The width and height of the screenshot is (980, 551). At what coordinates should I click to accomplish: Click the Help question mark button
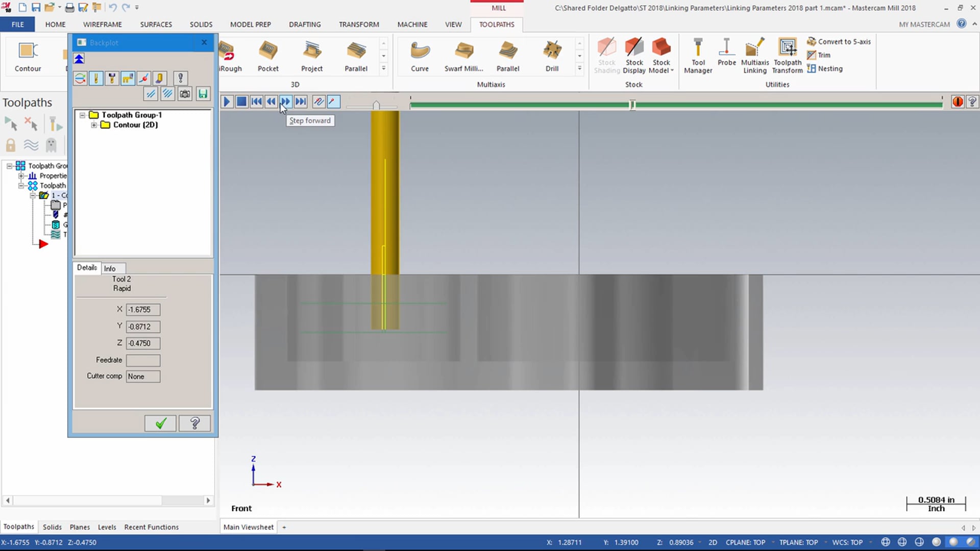194,422
